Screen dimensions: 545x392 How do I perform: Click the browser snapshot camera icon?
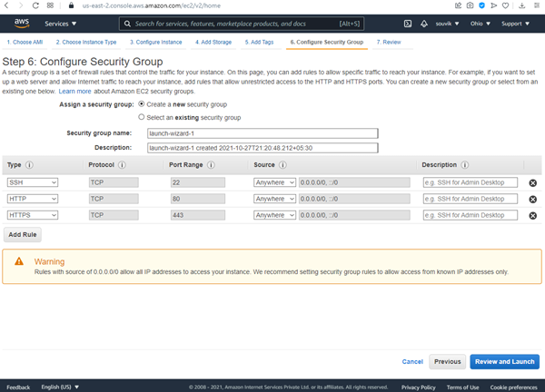pos(470,5)
